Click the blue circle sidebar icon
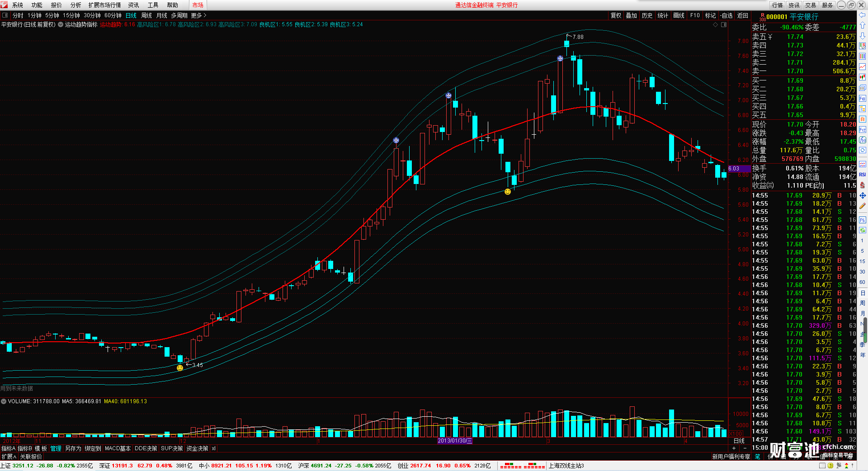Viewport: 868px width, 471px height. tap(863, 150)
